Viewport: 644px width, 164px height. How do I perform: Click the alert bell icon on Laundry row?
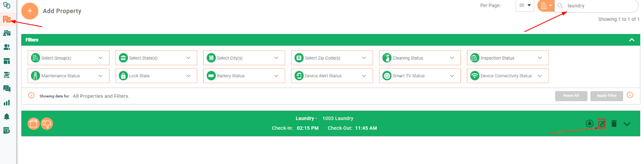pyautogui.click(x=590, y=123)
